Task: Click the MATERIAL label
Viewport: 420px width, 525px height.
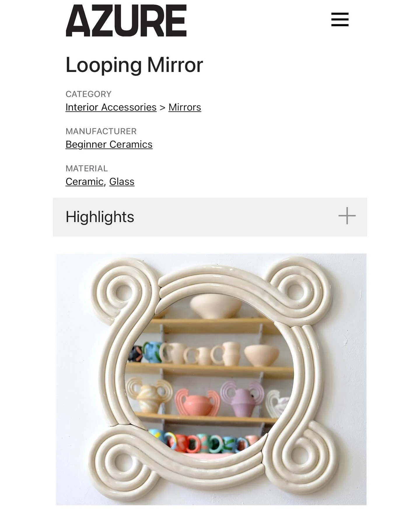Action: (x=87, y=168)
